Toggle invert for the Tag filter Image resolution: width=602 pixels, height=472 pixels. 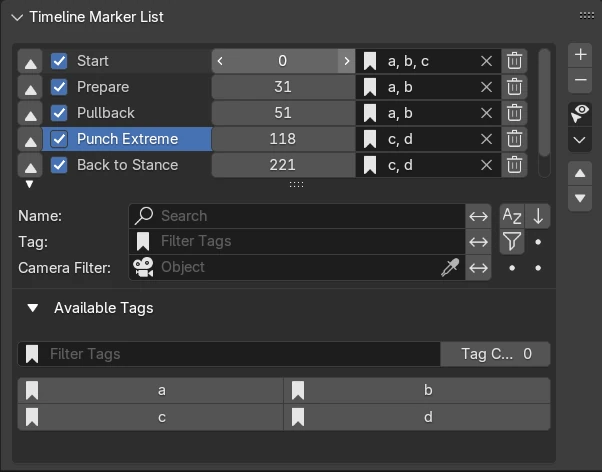click(x=478, y=242)
